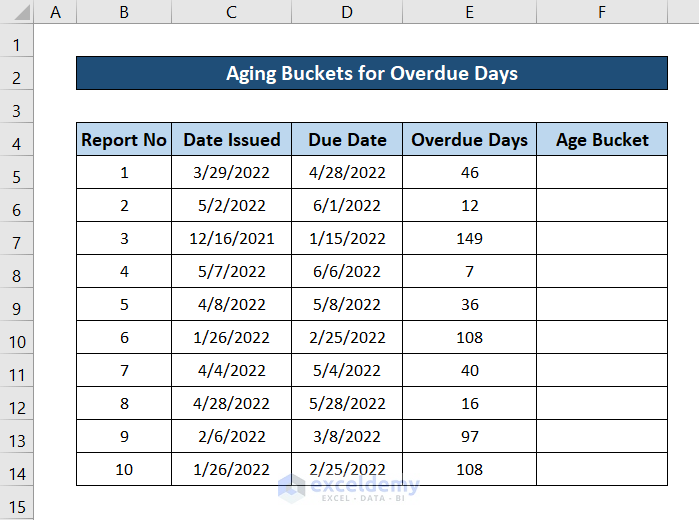Click the due date cell 6/6/2022
699x520 pixels.
tap(346, 272)
